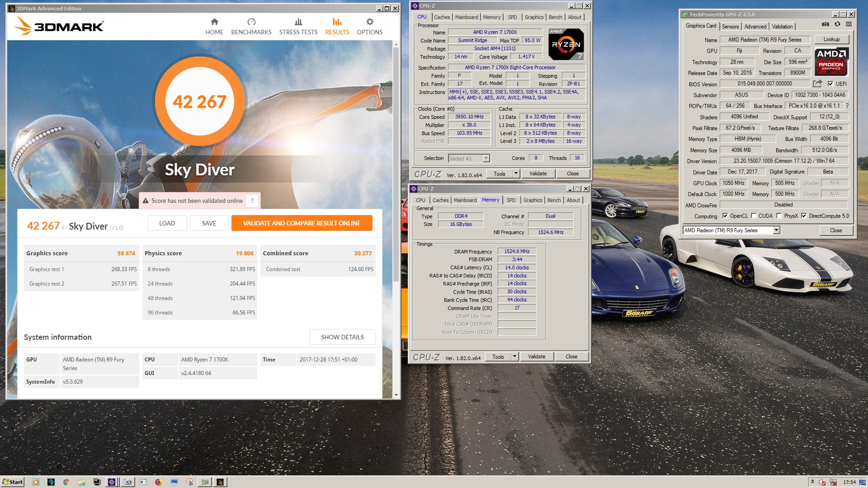Click the 42 267 score circle
This screenshot has height=488, width=868.
click(199, 102)
